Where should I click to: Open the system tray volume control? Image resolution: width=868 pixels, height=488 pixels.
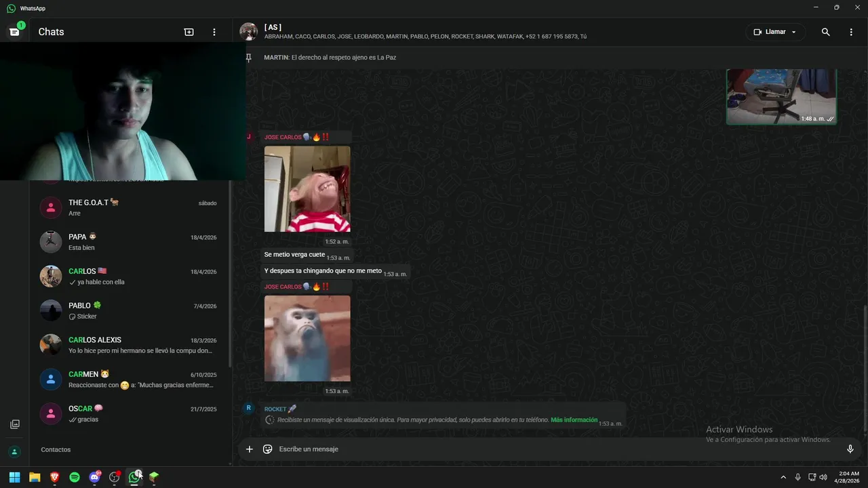[x=823, y=477]
